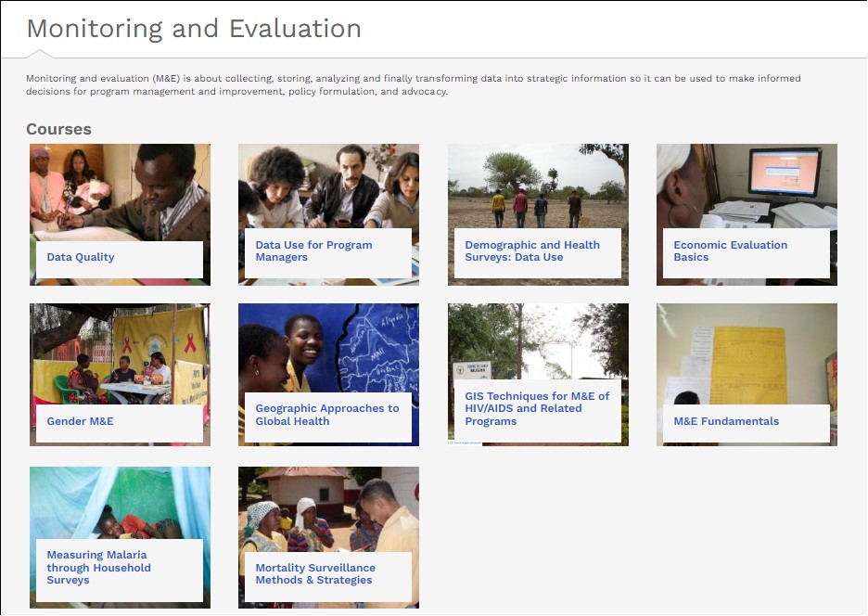Open GIS Techniques for M&E of HIV/AIDS course

537,408
